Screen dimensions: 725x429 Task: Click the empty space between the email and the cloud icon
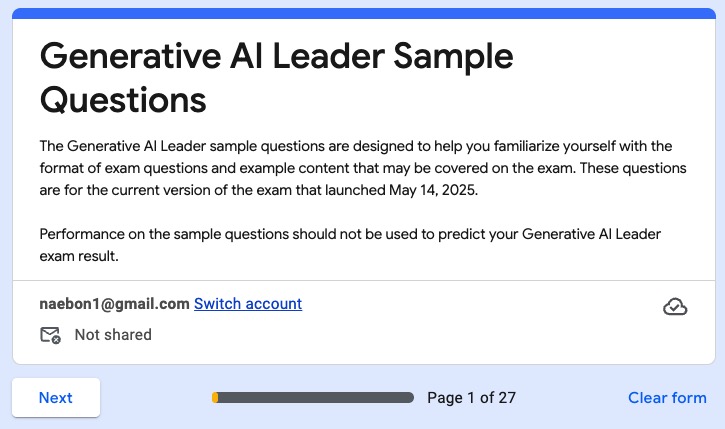tap(480, 306)
